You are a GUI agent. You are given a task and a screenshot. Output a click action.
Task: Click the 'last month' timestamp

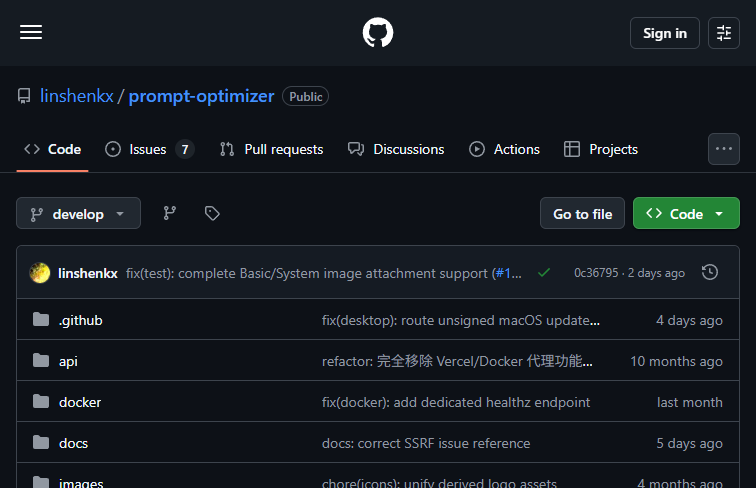pos(689,402)
